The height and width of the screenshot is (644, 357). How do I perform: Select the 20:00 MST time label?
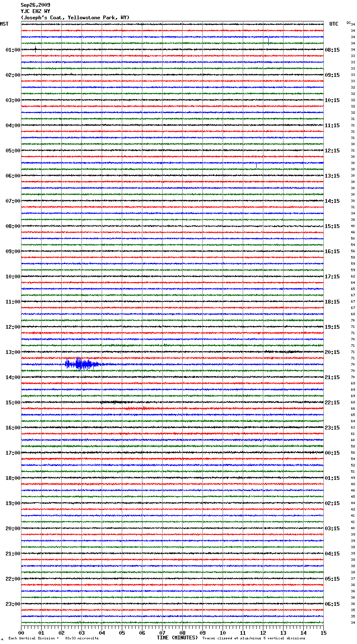click(13, 529)
